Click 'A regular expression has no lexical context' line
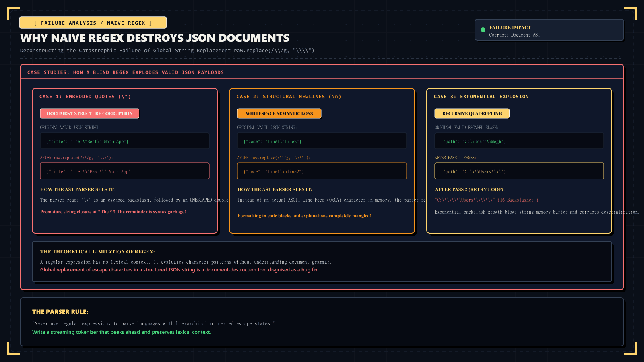Image resolution: width=644 pixels, height=362 pixels. tap(186, 262)
